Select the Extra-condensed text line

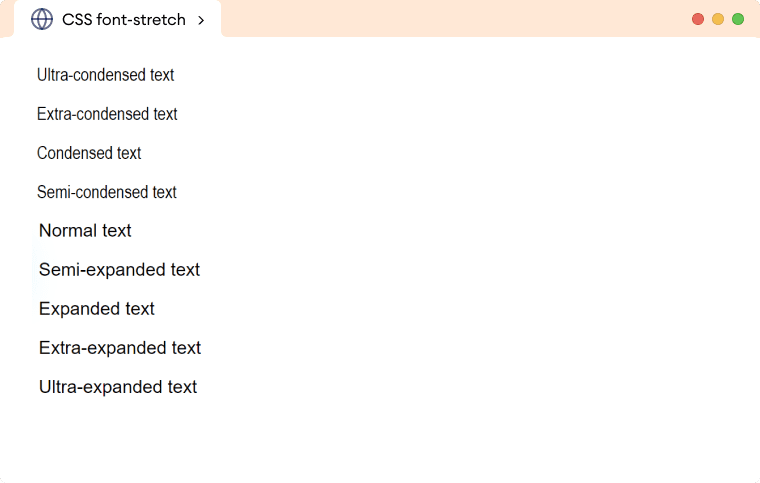pyautogui.click(x=107, y=114)
